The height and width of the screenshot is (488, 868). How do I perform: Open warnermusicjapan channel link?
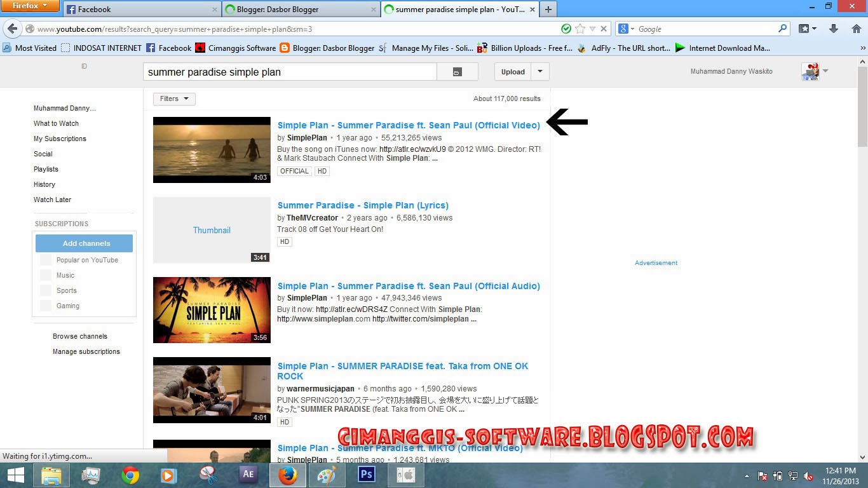pos(320,389)
